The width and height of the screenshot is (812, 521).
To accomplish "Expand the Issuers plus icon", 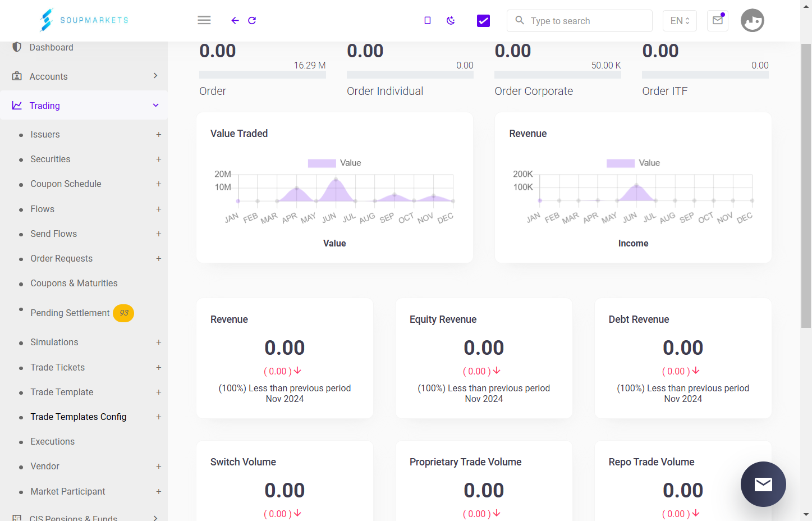I will point(159,135).
